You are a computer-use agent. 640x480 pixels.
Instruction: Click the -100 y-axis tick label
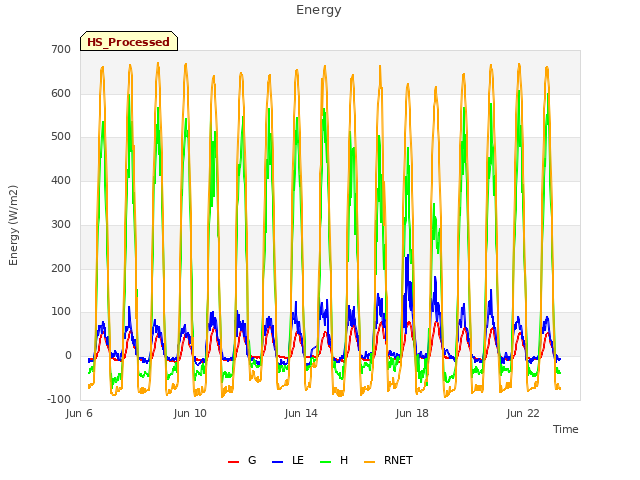(59, 399)
